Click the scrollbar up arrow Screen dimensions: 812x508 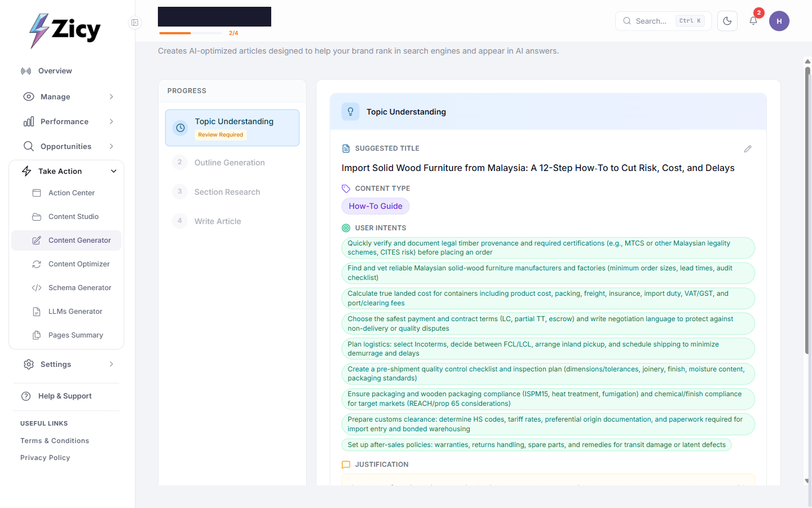[807, 61]
